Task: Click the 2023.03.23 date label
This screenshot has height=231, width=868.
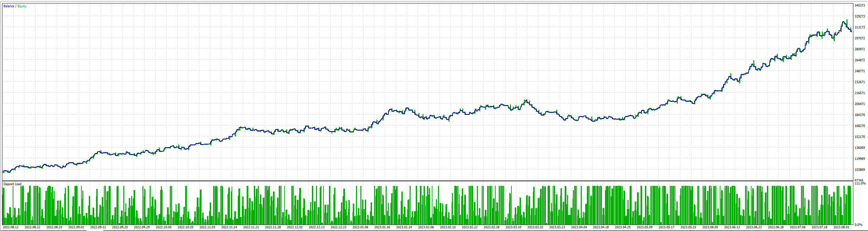Action: click(557, 227)
